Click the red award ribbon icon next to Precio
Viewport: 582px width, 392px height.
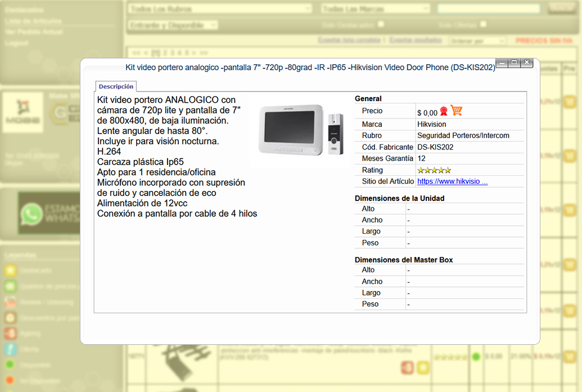click(444, 111)
